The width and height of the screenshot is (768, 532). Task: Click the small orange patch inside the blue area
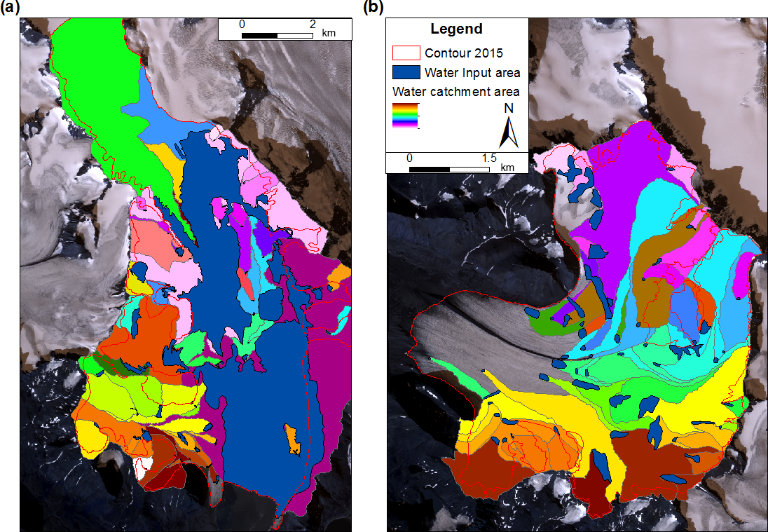click(292, 440)
